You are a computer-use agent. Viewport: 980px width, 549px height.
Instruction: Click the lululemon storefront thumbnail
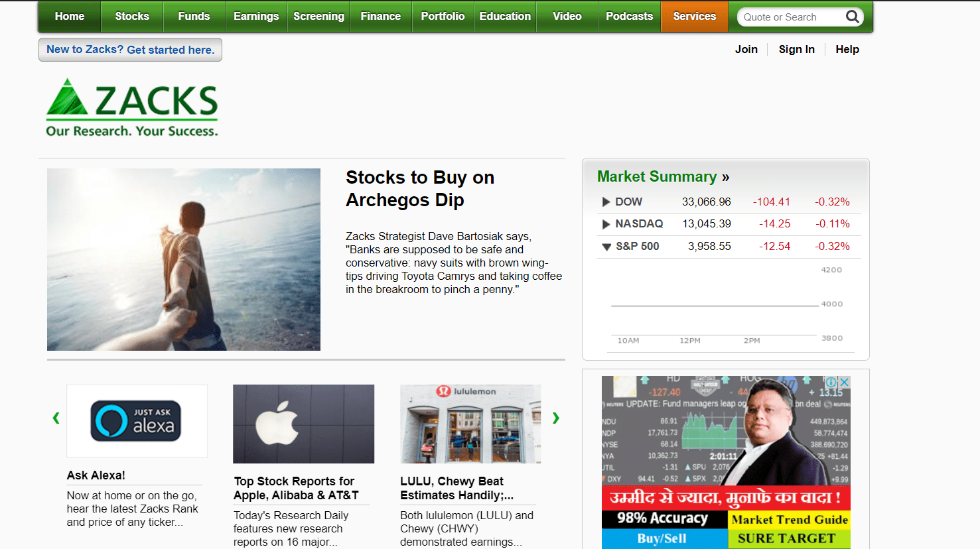pos(470,424)
